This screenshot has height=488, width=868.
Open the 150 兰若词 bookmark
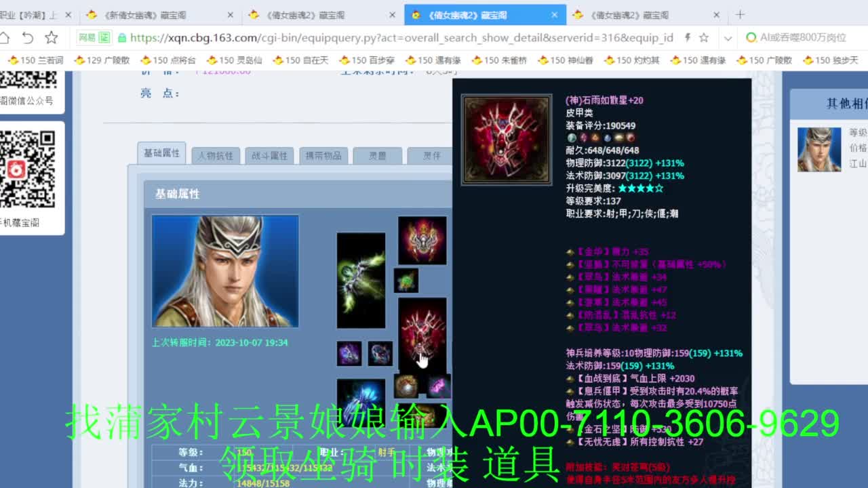[x=35, y=60]
